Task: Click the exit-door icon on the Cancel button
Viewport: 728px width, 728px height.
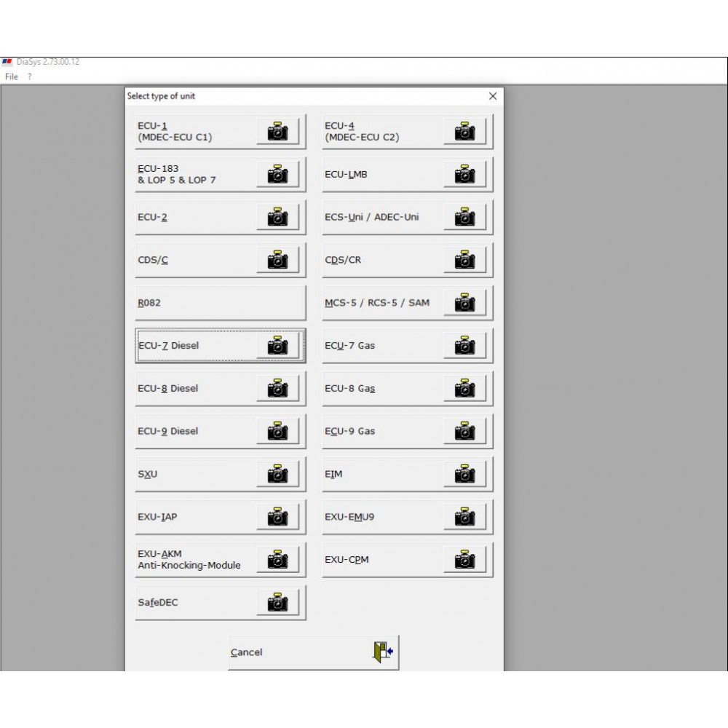Action: coord(381,652)
